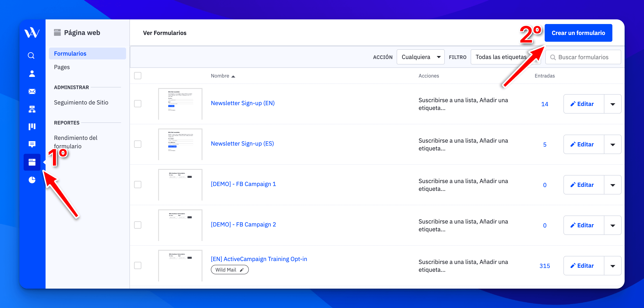
Task: Open the search icon in the sidebar
Action: [31, 55]
